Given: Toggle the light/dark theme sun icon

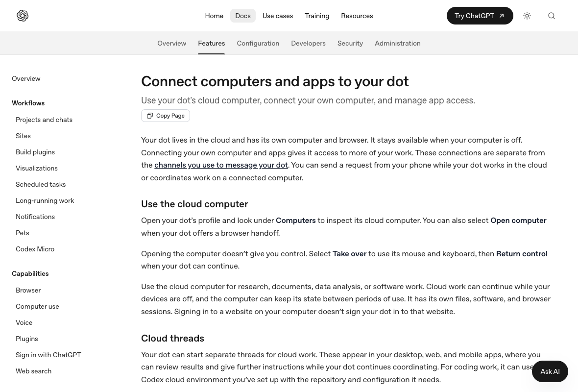Looking at the screenshot, I should click(x=527, y=16).
